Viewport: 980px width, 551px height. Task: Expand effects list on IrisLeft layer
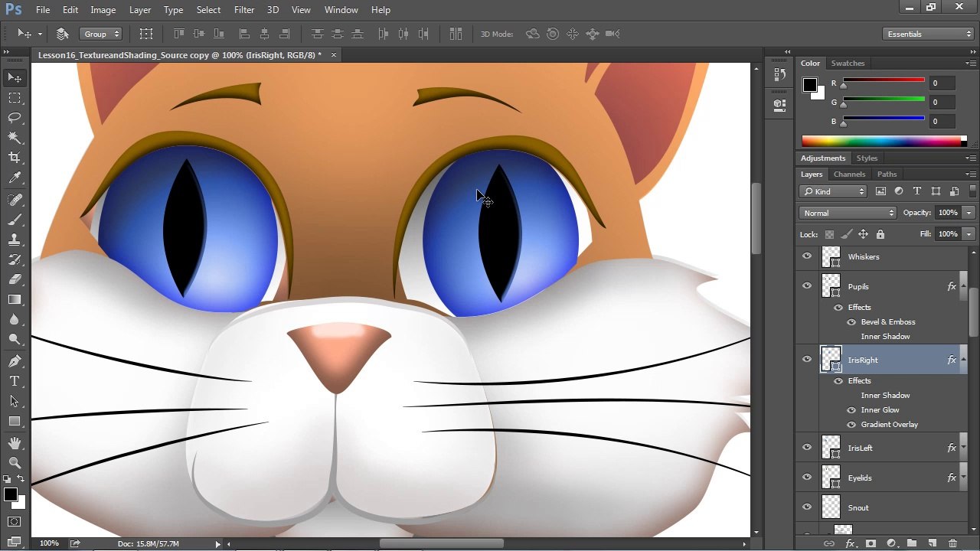[963, 448]
